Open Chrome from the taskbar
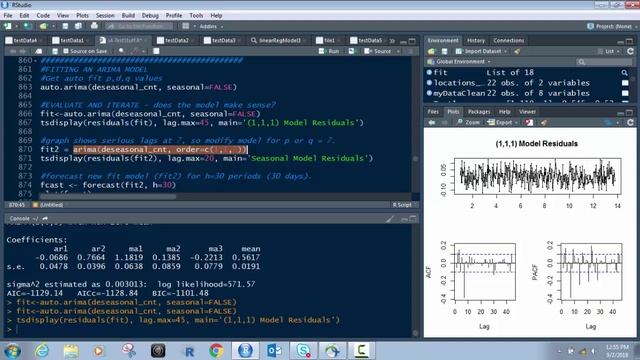Screen dimensions: 640x360 [x=216, y=350]
